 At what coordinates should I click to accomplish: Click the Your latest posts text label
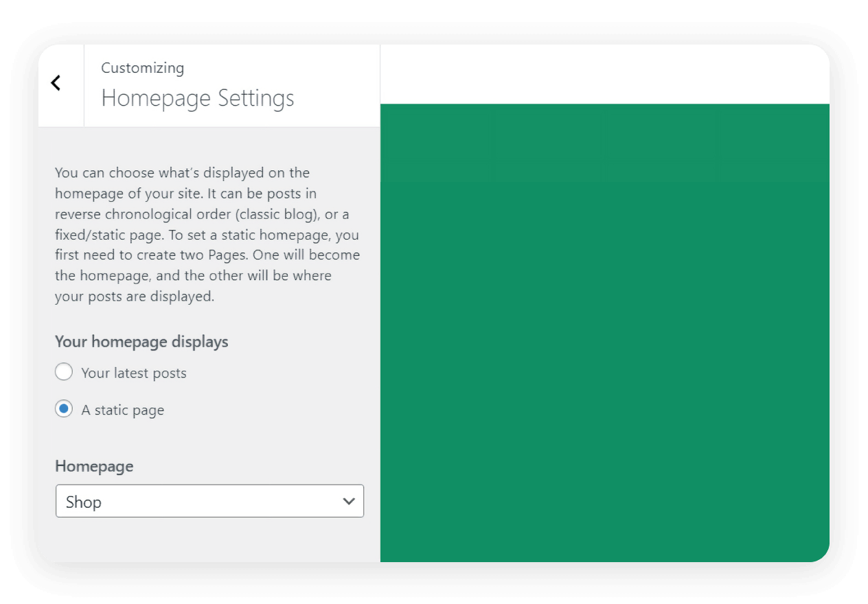(134, 373)
